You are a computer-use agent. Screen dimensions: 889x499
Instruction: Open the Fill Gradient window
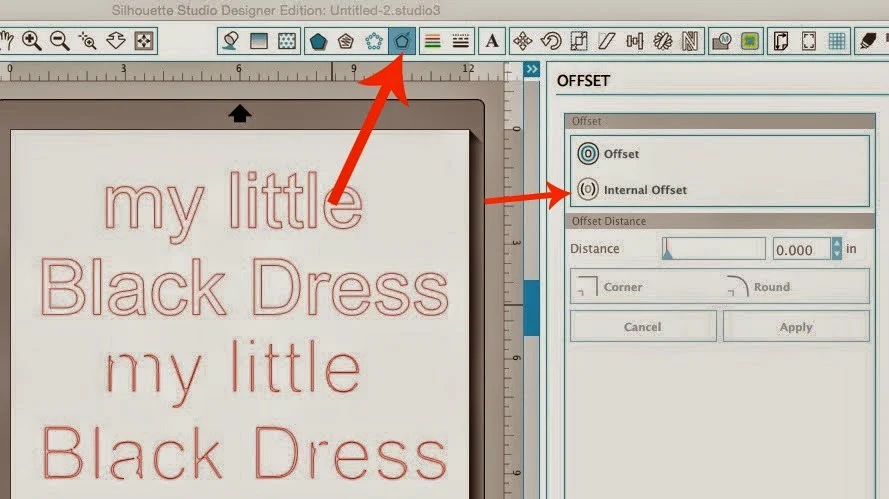pos(259,41)
